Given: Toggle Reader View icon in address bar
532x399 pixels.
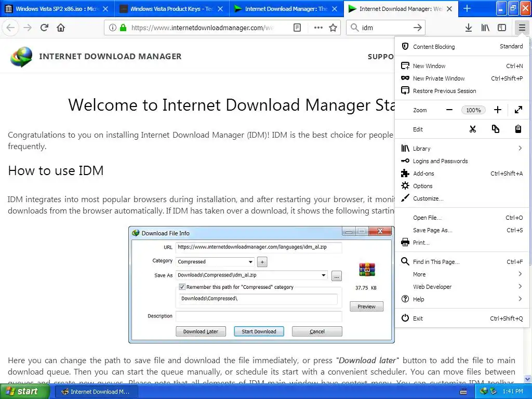Looking at the screenshot, I should click(297, 28).
